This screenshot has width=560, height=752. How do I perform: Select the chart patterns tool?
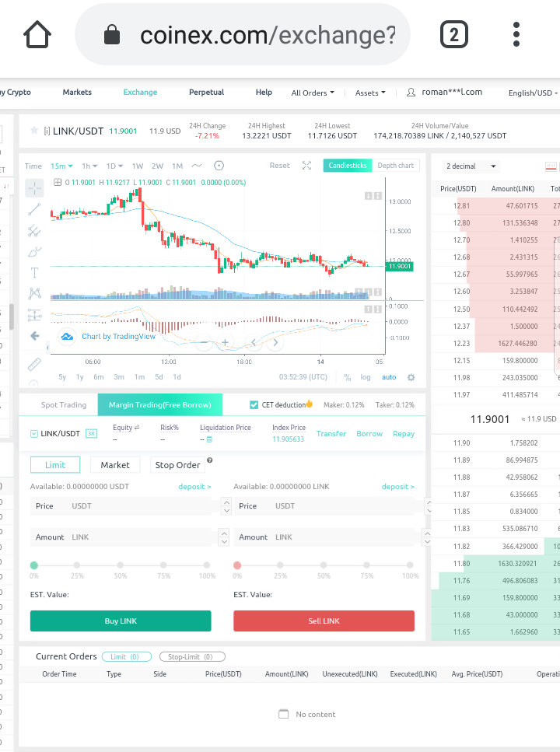point(34,293)
